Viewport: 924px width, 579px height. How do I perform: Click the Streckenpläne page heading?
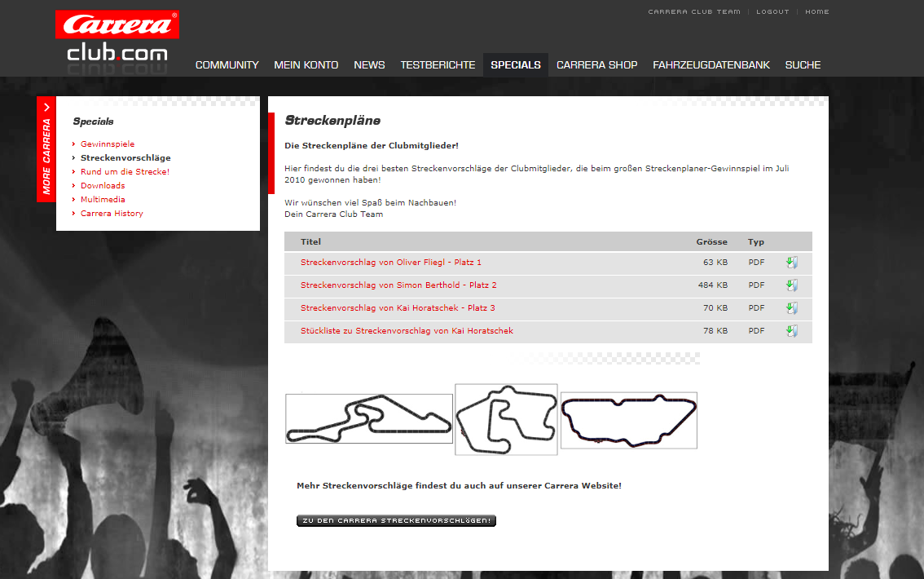pos(332,120)
